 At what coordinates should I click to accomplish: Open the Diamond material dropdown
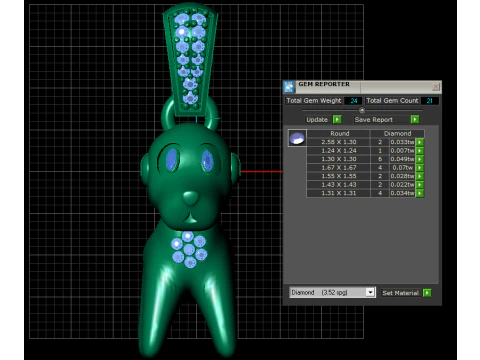370,292
